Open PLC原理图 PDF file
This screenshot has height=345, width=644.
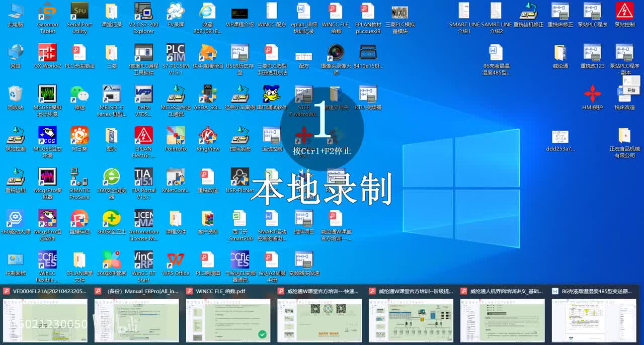coord(208,264)
